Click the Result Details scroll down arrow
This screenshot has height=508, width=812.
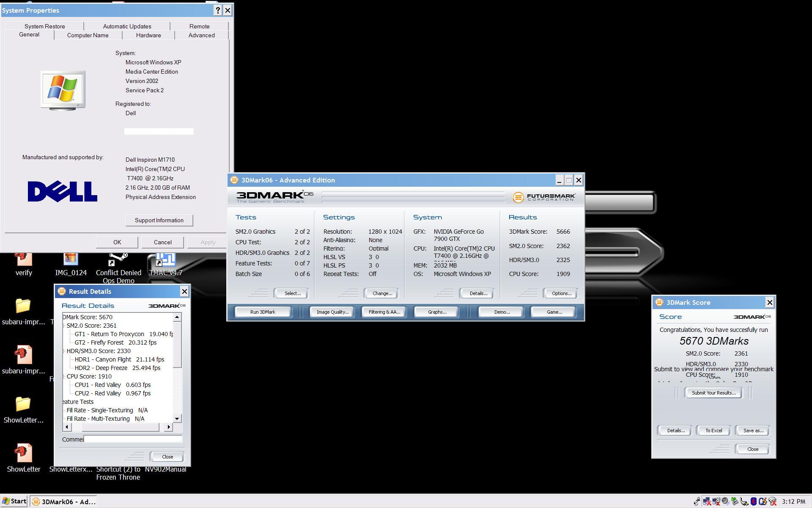point(177,419)
